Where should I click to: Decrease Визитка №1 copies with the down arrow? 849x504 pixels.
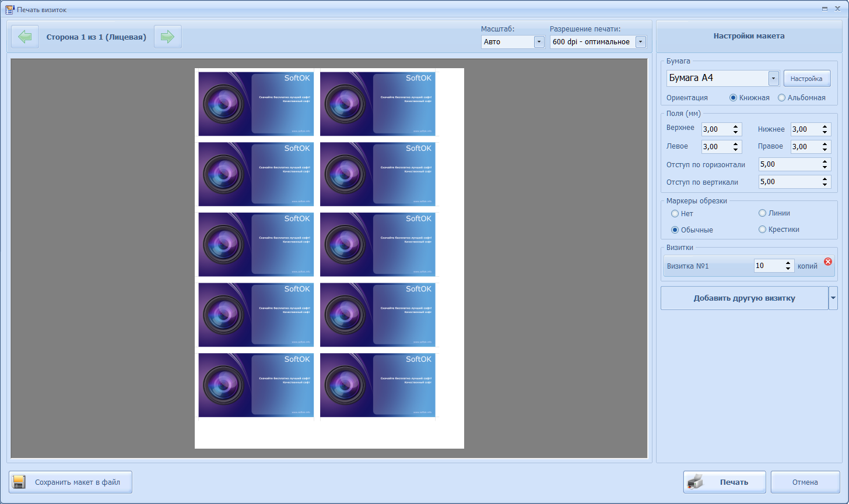tap(788, 269)
